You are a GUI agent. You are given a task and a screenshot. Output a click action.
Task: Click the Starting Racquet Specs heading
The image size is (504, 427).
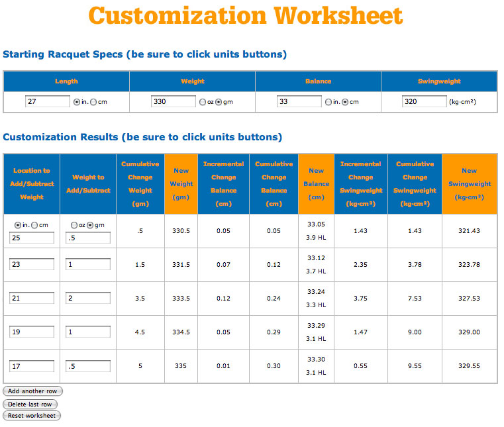click(144, 54)
